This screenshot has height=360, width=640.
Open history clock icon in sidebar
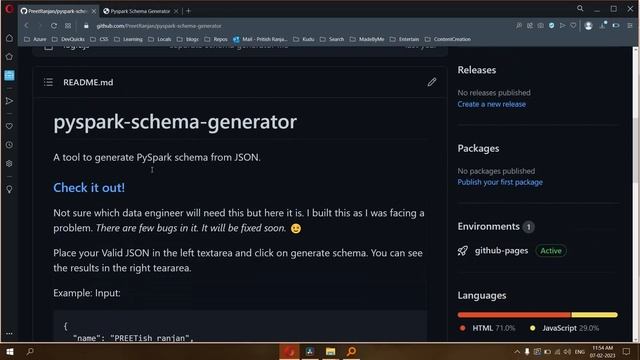(9, 145)
